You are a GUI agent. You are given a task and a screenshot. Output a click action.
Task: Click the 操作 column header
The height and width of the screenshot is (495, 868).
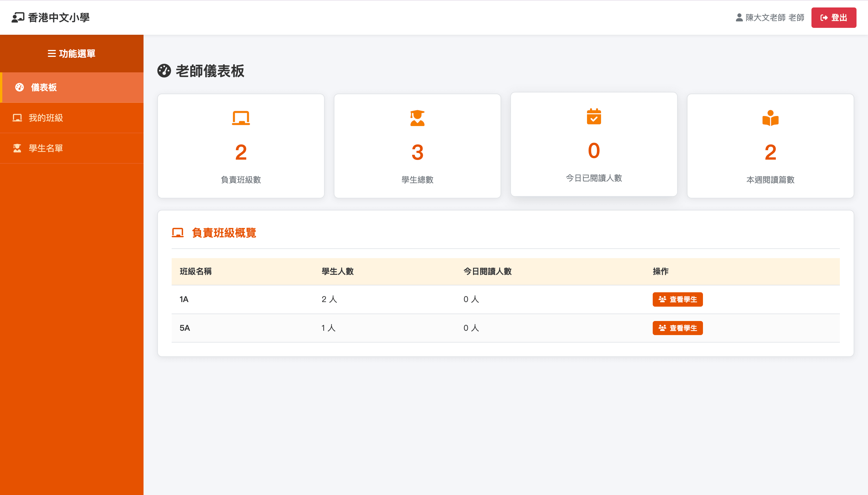(x=660, y=271)
